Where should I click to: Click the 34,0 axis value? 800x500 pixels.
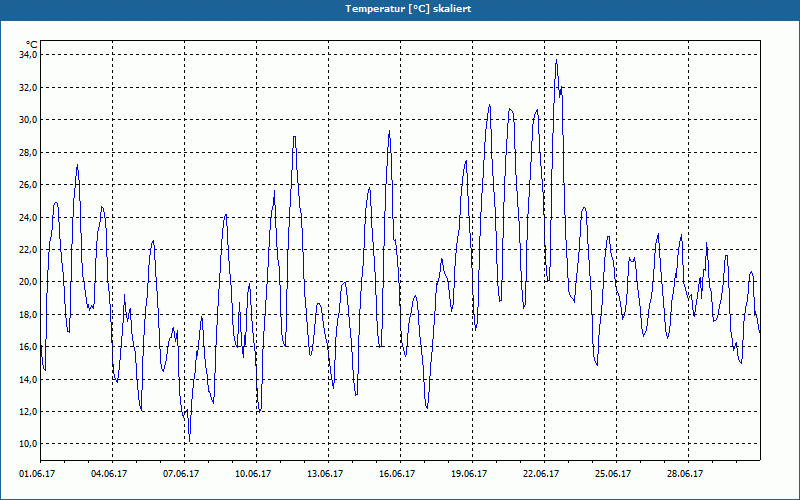[x=28, y=55]
